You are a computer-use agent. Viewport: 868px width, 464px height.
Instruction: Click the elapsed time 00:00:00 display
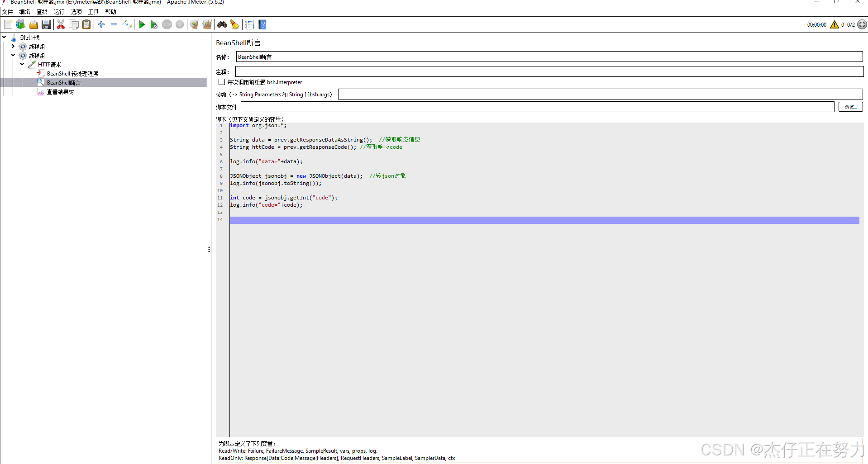point(816,25)
